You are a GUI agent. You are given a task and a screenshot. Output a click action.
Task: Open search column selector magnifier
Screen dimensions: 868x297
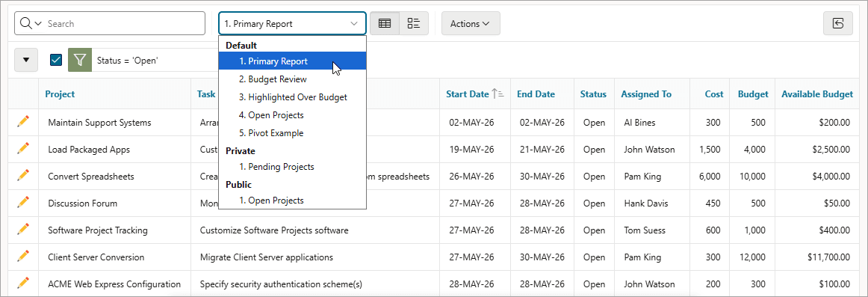pyautogui.click(x=31, y=23)
